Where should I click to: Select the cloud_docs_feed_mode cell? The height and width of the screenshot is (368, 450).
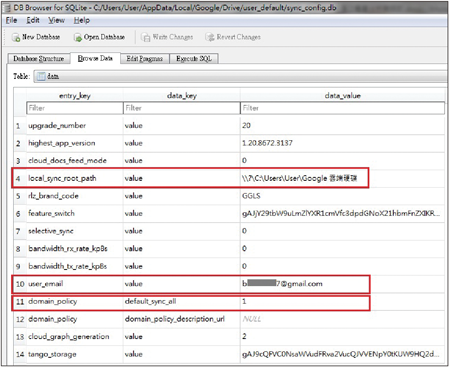[75, 161]
